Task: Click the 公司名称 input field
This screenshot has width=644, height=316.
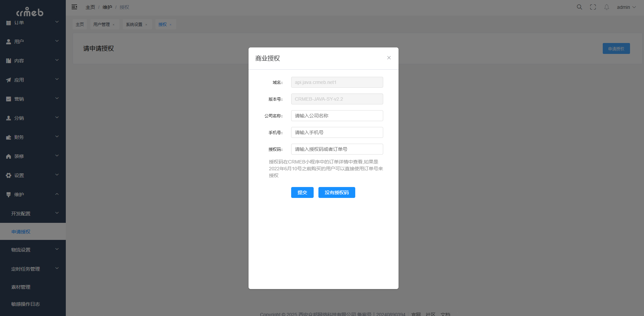Action: pyautogui.click(x=337, y=116)
